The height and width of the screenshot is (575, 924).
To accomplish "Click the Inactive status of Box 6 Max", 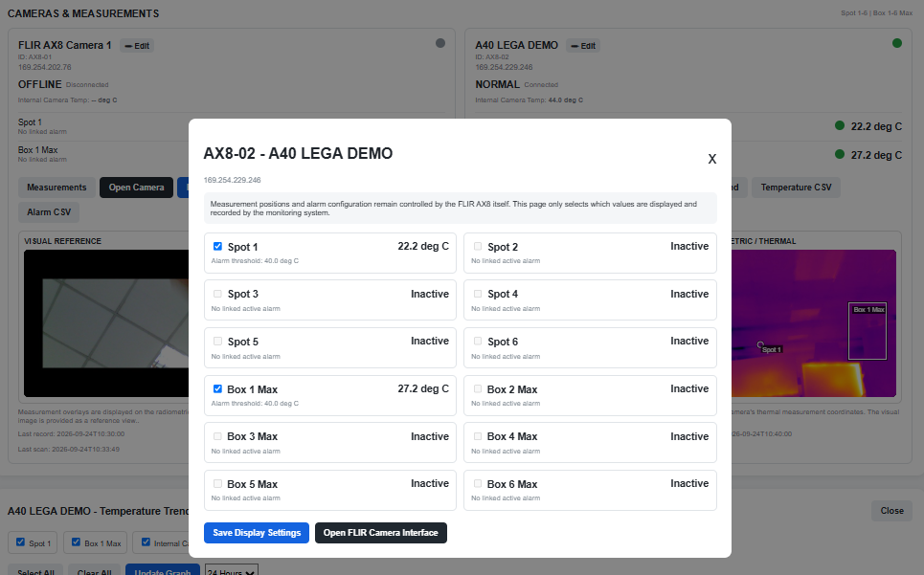I will tap(689, 483).
